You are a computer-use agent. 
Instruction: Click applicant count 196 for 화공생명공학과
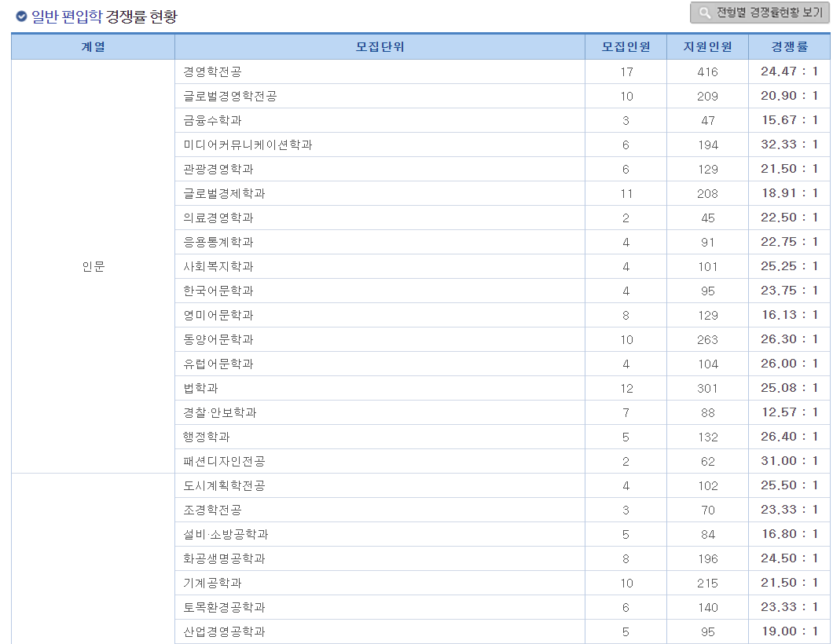[x=707, y=559]
